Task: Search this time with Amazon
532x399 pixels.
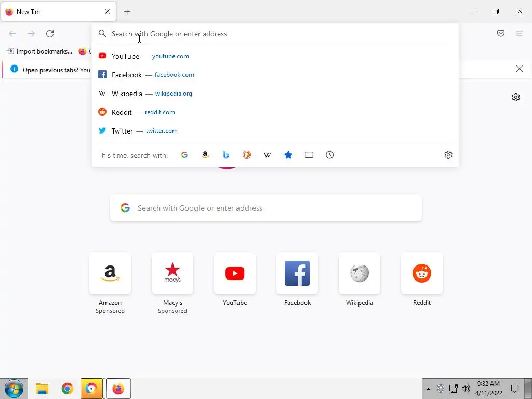Action: [205, 155]
